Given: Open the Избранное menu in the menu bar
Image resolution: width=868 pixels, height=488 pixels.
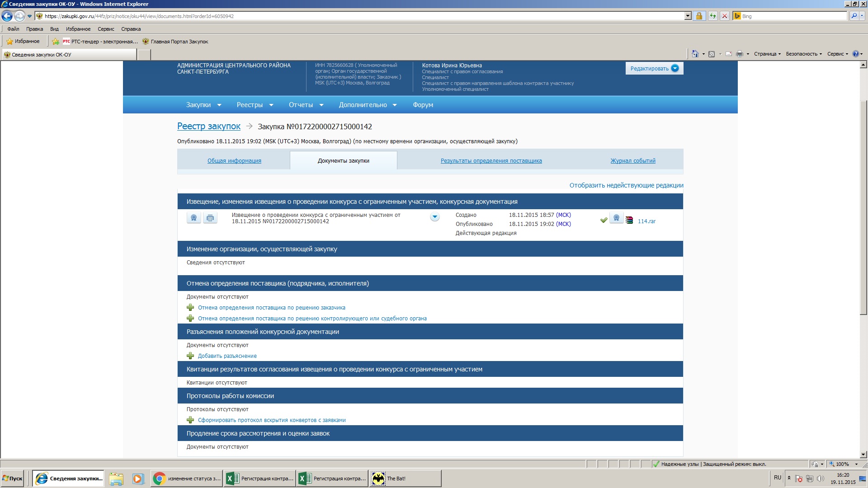Looking at the screenshot, I should click(x=78, y=29).
